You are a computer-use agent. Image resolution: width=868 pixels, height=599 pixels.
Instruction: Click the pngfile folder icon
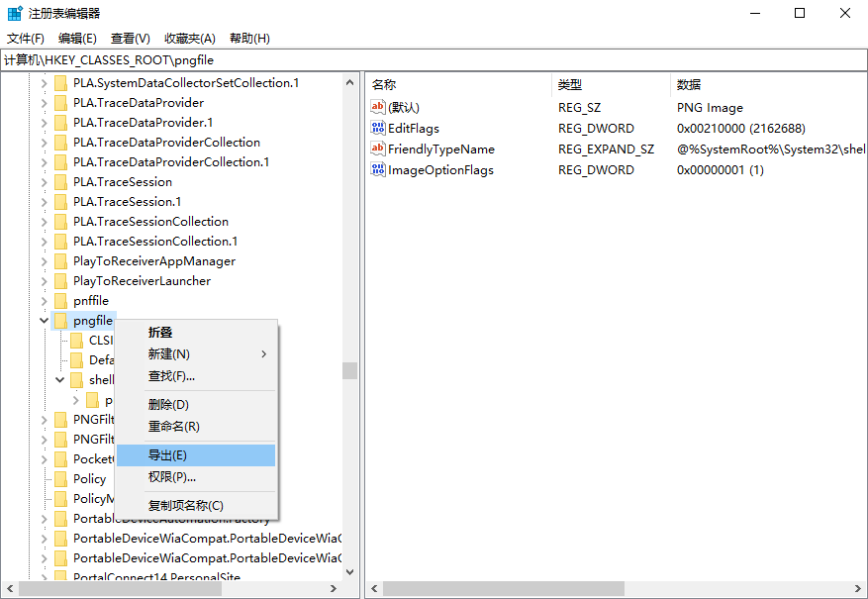(x=60, y=321)
